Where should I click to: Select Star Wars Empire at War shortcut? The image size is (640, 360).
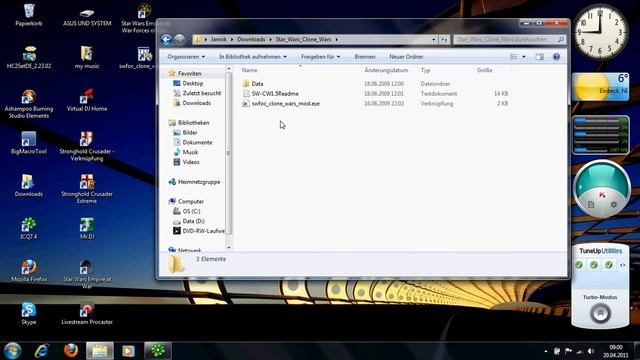[87, 274]
